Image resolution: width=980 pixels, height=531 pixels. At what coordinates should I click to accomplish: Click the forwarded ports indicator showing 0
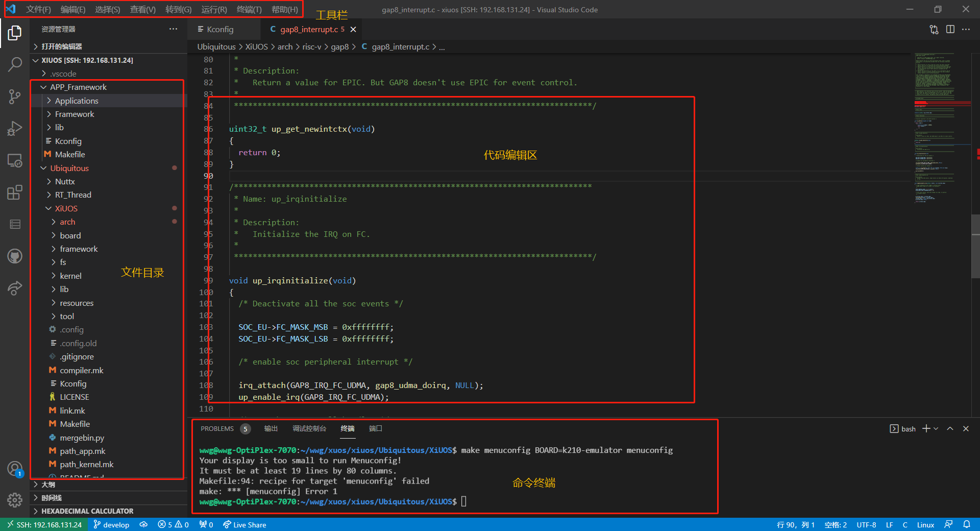point(206,525)
